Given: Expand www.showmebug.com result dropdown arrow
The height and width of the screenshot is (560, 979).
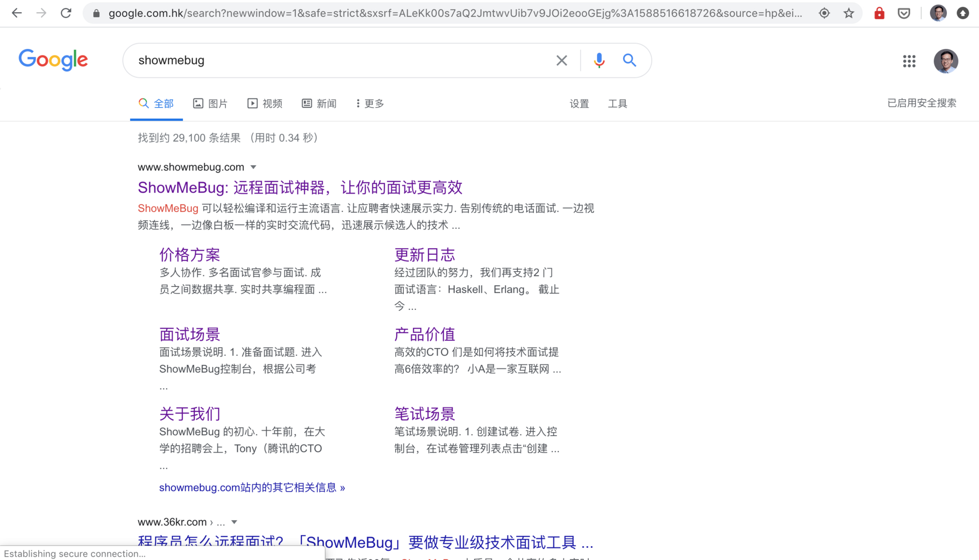Looking at the screenshot, I should [x=253, y=167].
